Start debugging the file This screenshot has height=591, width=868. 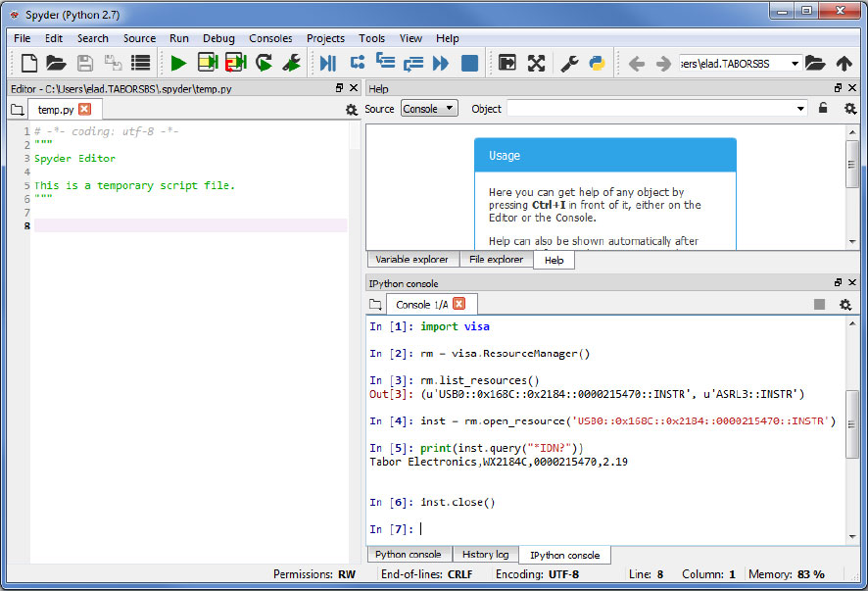pos(328,63)
